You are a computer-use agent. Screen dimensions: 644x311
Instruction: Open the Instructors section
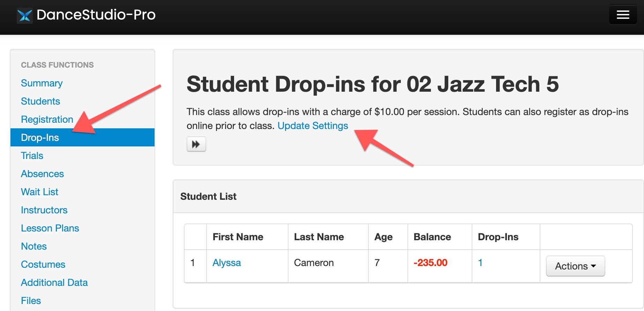coord(44,210)
